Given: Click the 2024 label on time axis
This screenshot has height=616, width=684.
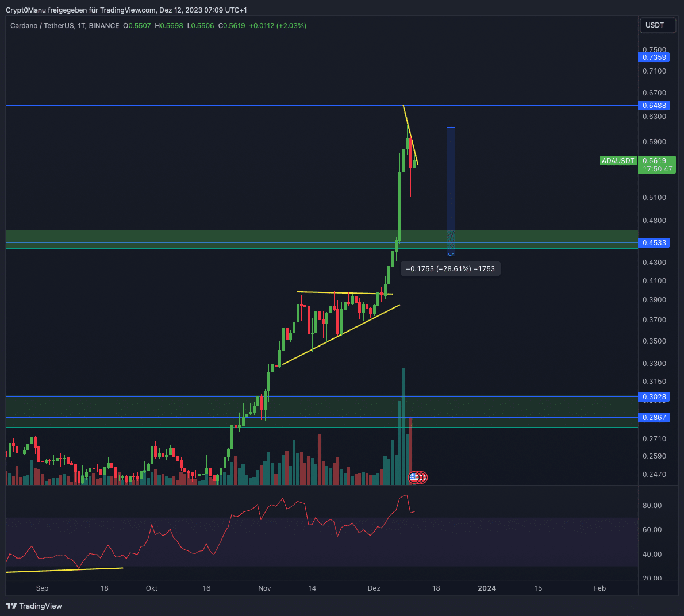Looking at the screenshot, I should [487, 588].
